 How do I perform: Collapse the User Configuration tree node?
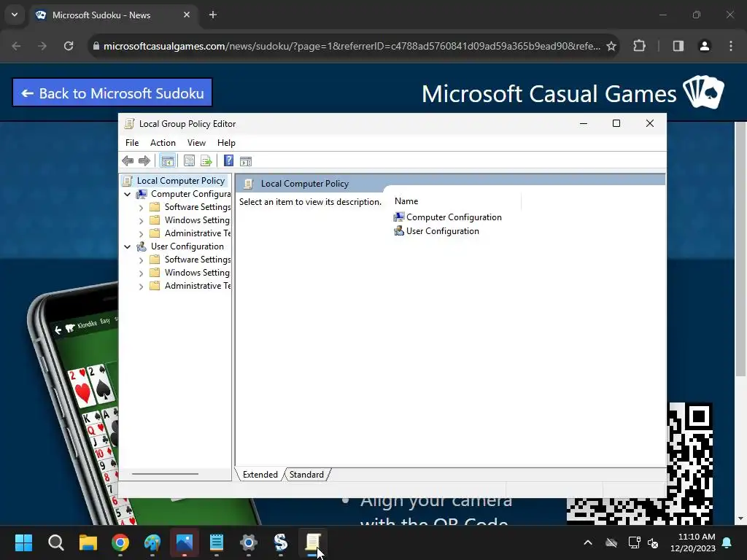pos(127,246)
